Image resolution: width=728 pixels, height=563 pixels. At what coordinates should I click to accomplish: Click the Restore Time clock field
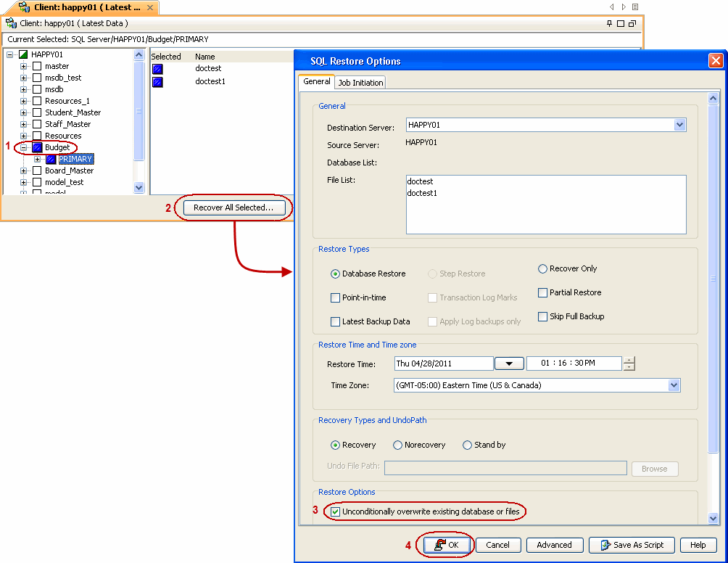coord(574,363)
